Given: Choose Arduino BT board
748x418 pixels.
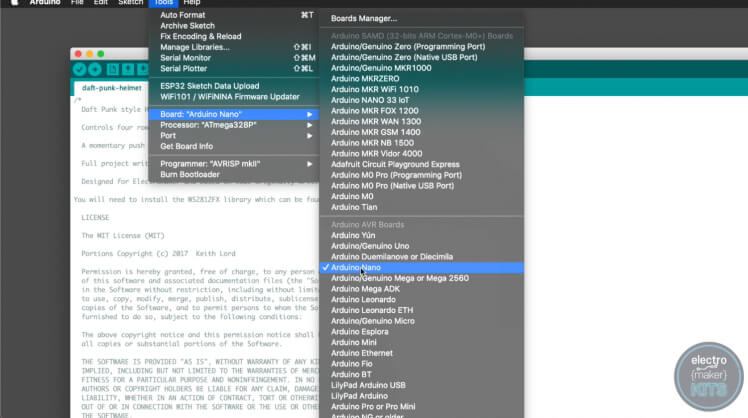Looking at the screenshot, I should tap(422, 375).
